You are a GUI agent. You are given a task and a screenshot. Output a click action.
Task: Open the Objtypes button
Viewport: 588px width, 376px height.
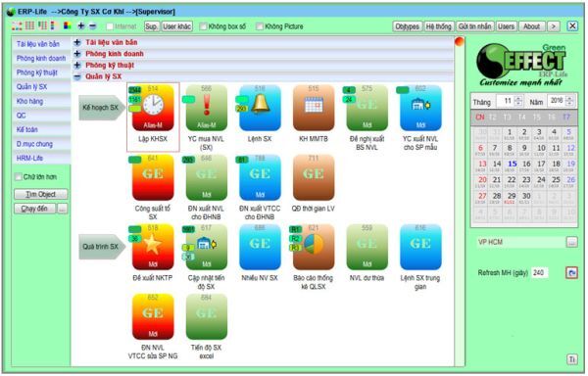pyautogui.click(x=407, y=26)
